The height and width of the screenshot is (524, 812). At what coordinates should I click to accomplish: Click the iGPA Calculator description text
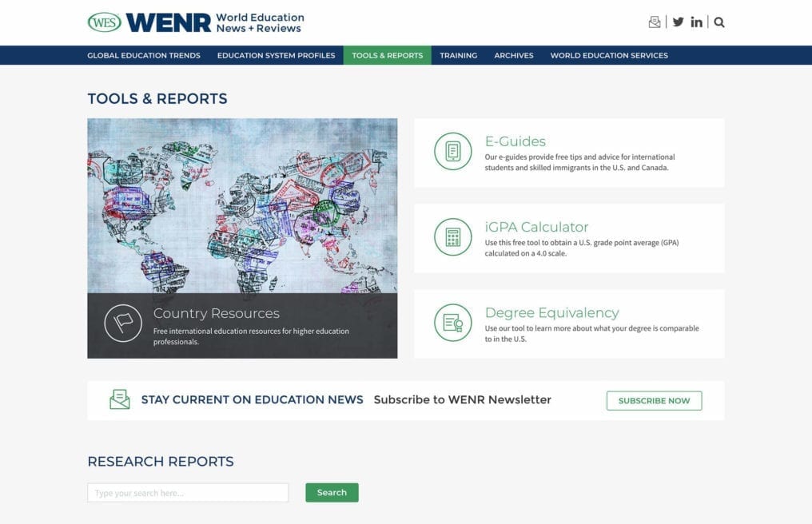tap(582, 248)
